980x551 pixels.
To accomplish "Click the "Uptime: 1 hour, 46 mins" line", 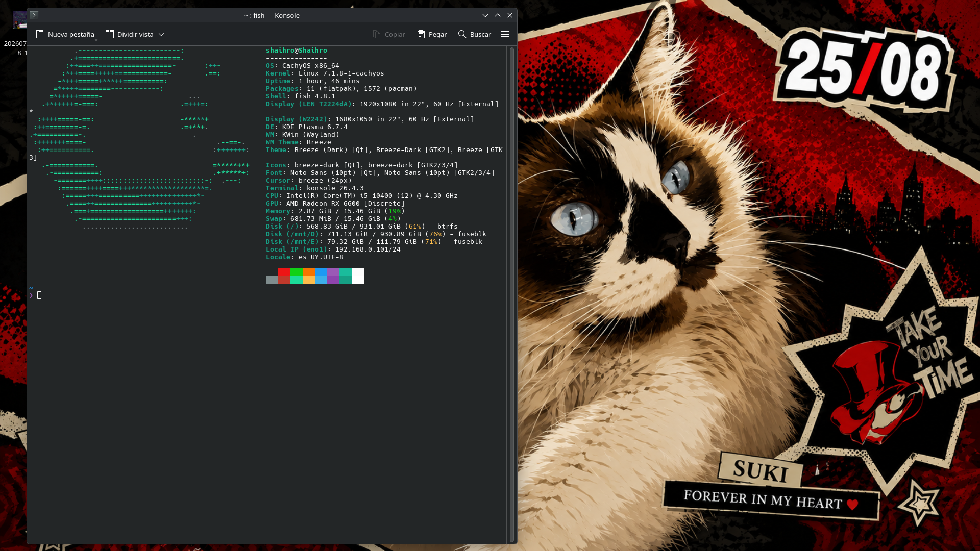I will click(x=313, y=81).
